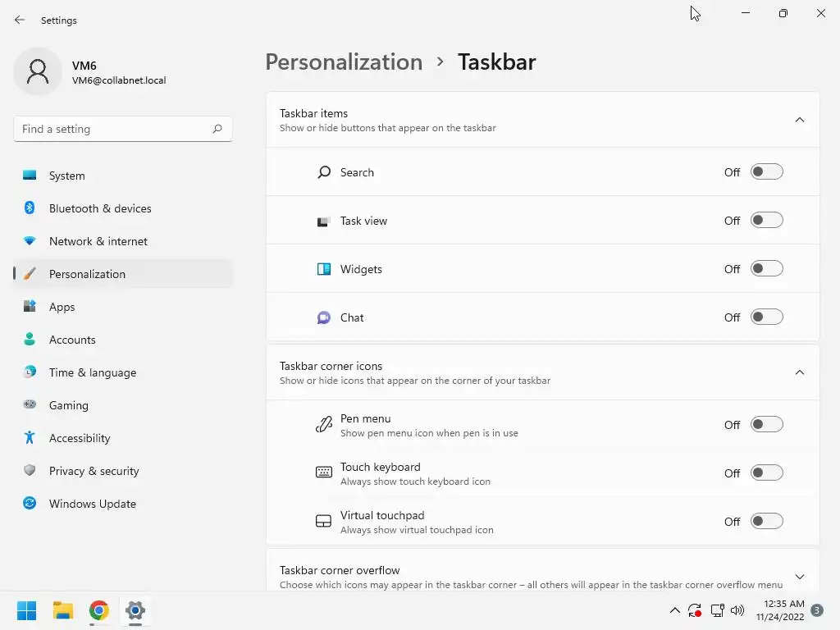Show hidden icons tray chevron
Viewport: 840px width, 630px height.
pyautogui.click(x=675, y=610)
